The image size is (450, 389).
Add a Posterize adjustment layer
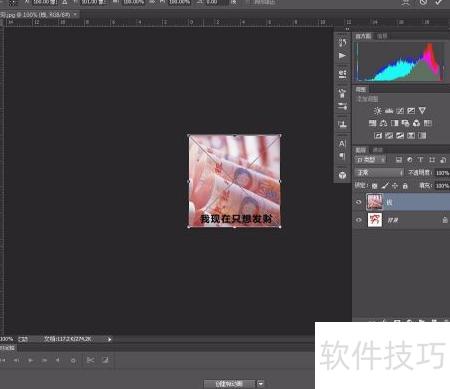pos(389,136)
